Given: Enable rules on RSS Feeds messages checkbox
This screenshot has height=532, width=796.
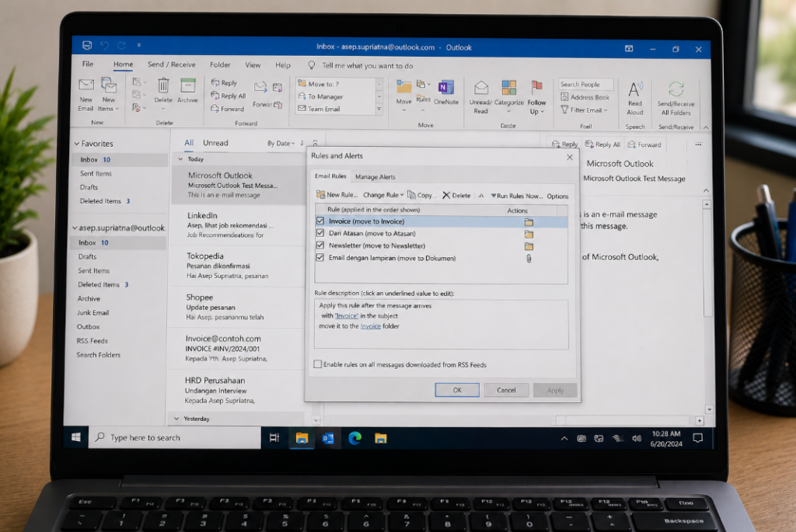Looking at the screenshot, I should click(x=318, y=364).
